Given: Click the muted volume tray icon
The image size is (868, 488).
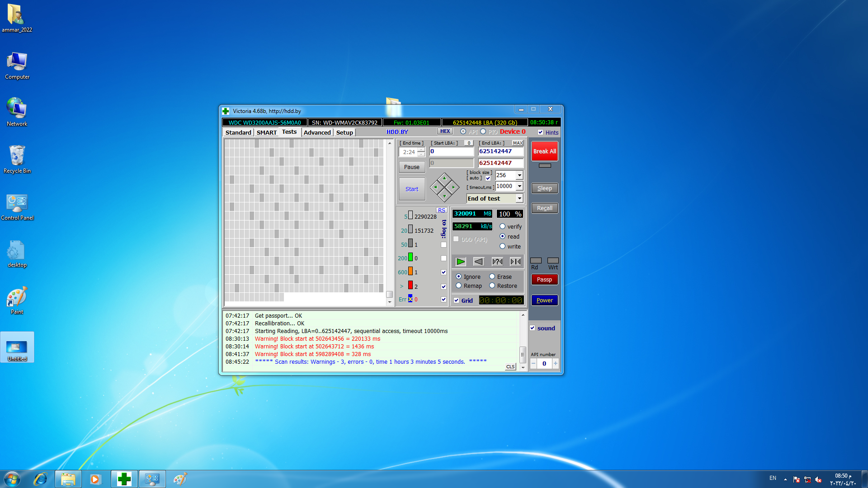Looking at the screenshot, I should (x=818, y=479).
